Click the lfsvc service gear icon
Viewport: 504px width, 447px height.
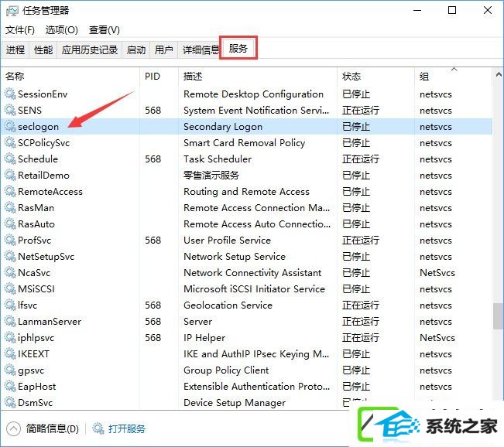tap(10, 305)
